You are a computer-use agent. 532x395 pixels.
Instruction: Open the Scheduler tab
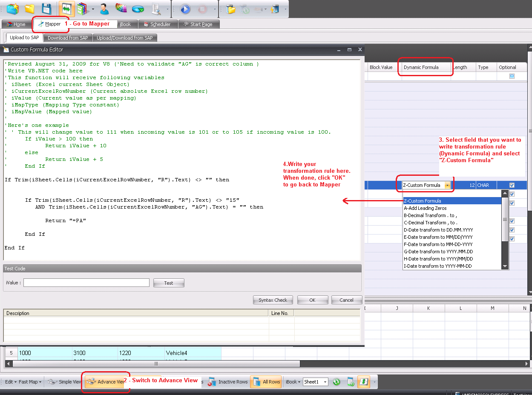coord(157,24)
